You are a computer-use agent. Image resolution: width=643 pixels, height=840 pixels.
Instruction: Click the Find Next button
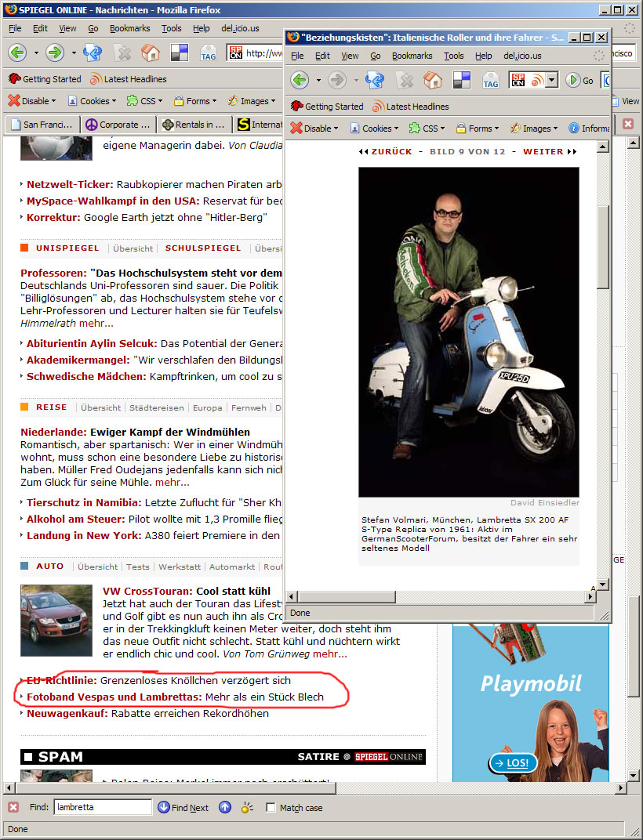pyautogui.click(x=183, y=807)
